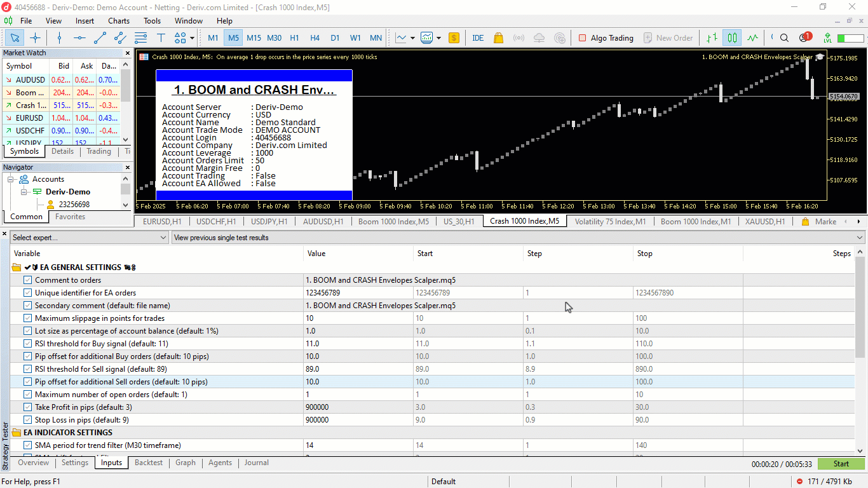
Task: Toggle Stop Loss in pips checkbox
Action: point(27,420)
